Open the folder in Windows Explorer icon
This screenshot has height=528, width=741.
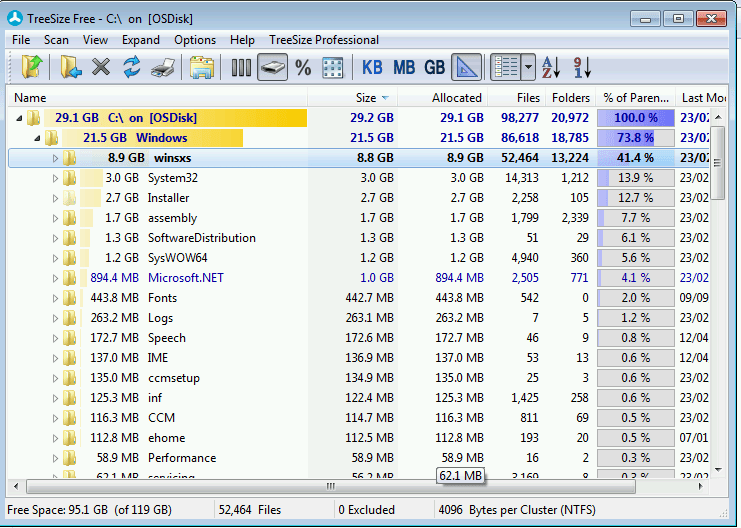click(202, 67)
